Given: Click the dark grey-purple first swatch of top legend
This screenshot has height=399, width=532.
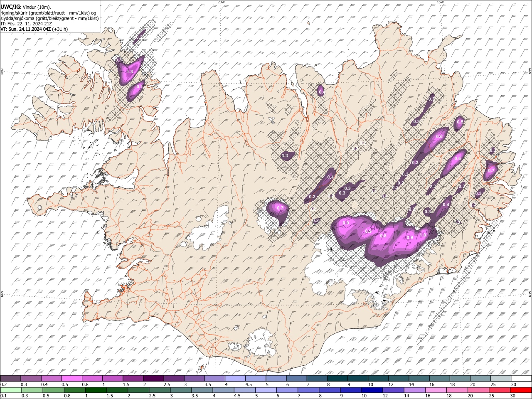Looking at the screenshot, I should click(11, 378).
